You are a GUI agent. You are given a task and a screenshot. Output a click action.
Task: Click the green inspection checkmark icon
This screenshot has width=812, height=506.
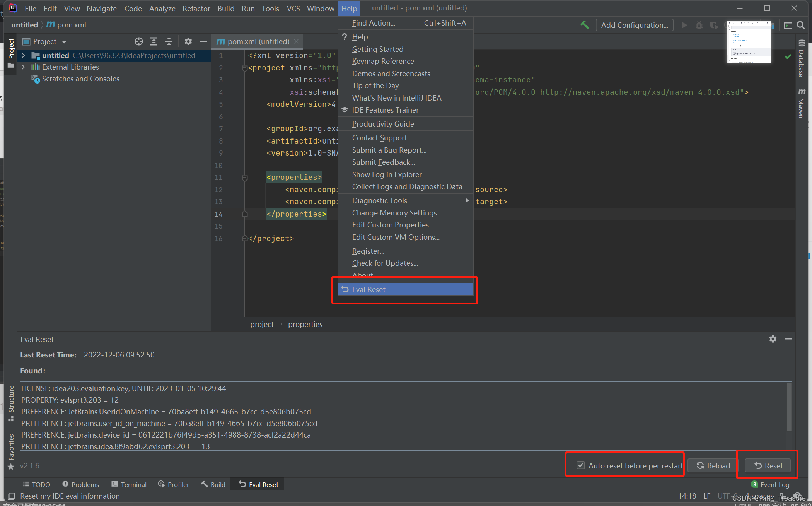(x=788, y=57)
